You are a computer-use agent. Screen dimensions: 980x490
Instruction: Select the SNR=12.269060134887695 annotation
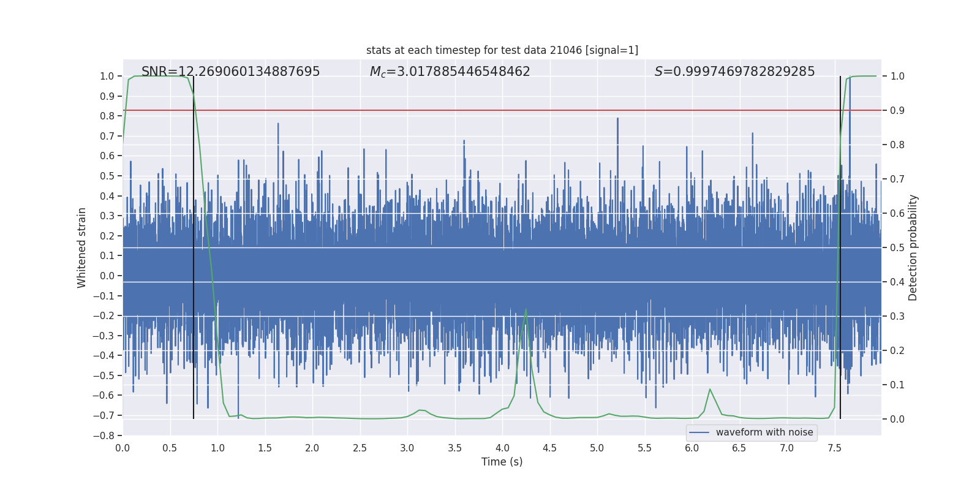coord(230,72)
